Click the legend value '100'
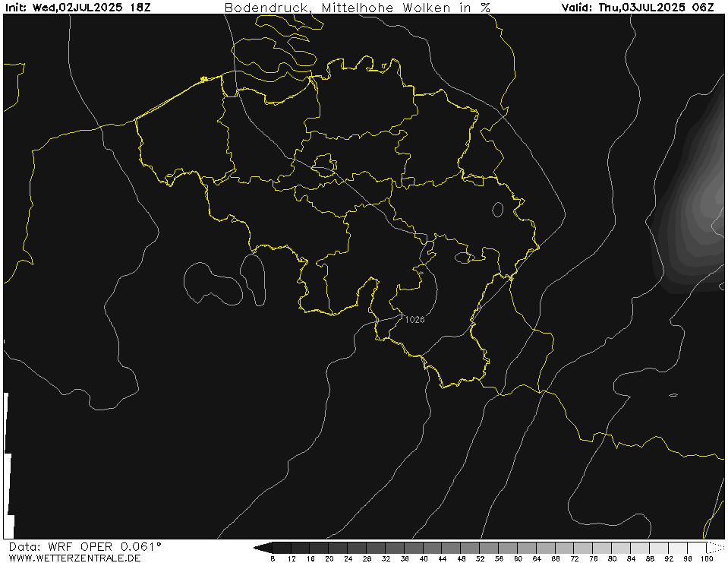The height and width of the screenshot is (563, 728). tap(707, 558)
